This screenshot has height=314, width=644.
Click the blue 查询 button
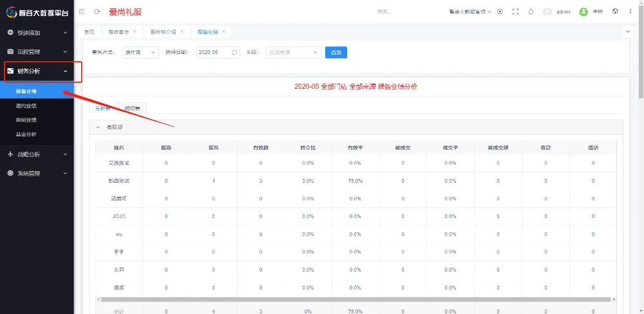(336, 52)
